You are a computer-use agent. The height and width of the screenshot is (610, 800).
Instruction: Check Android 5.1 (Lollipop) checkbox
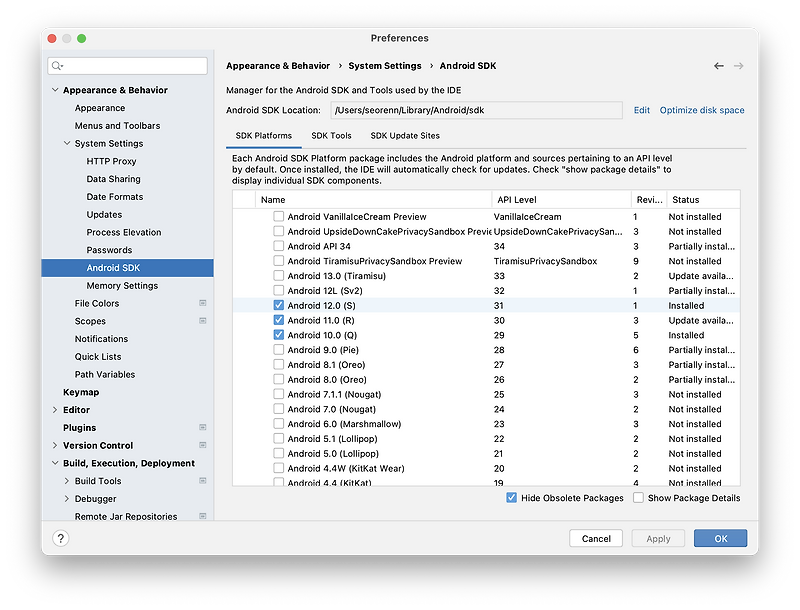coord(279,438)
